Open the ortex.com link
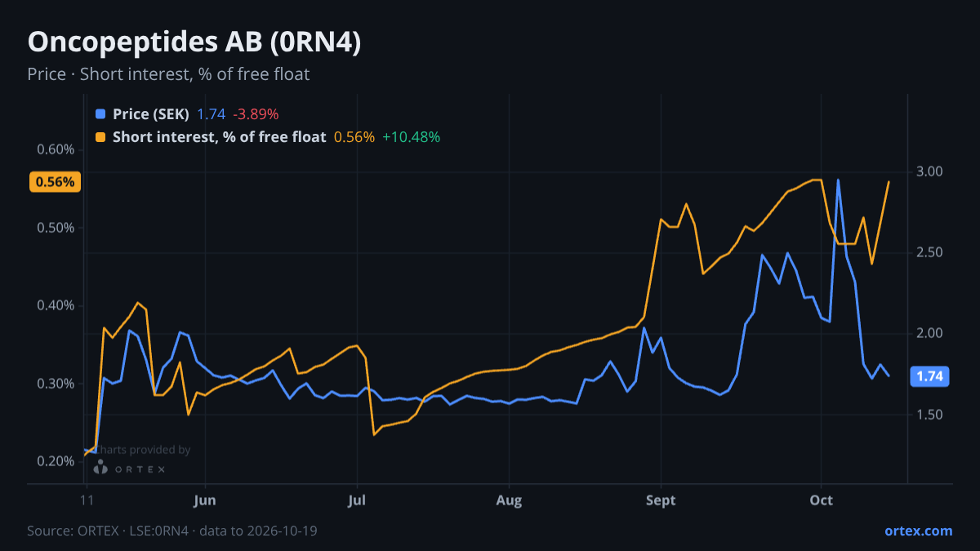The image size is (980, 551). 918,531
